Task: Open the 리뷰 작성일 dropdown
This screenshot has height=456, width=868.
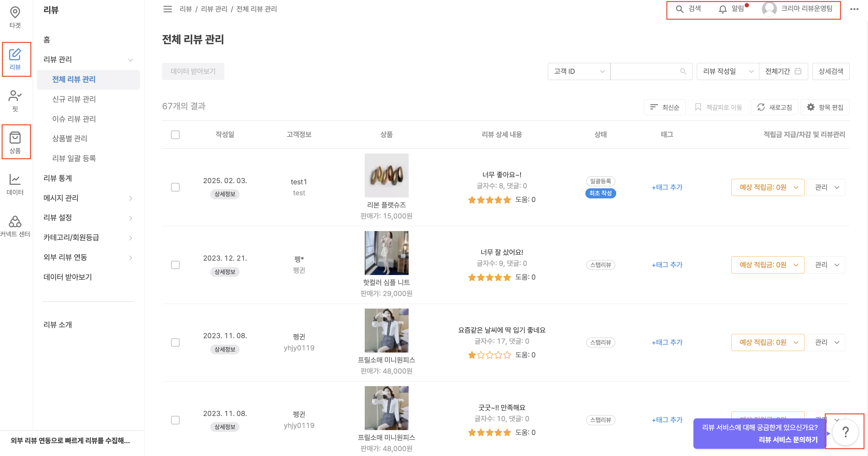Action: tap(727, 71)
